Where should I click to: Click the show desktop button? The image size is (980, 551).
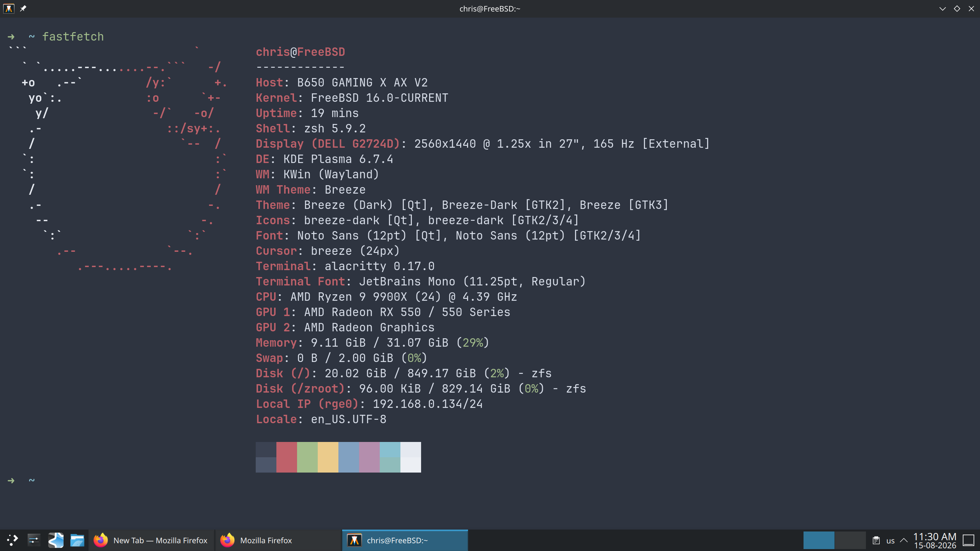[969, 540]
